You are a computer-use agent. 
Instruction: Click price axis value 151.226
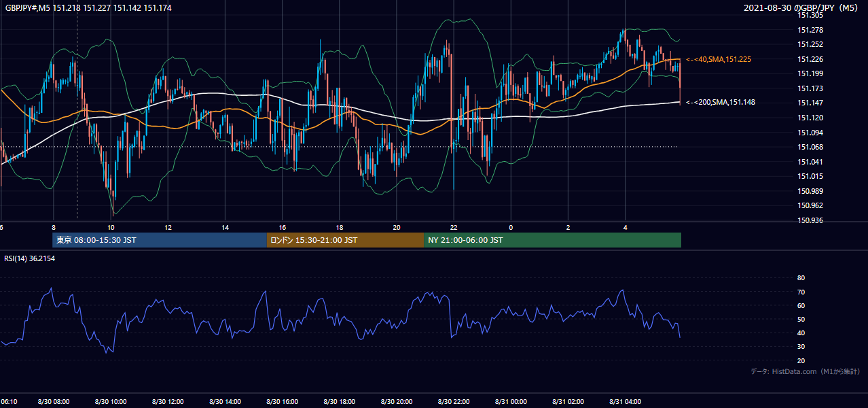[x=811, y=59]
